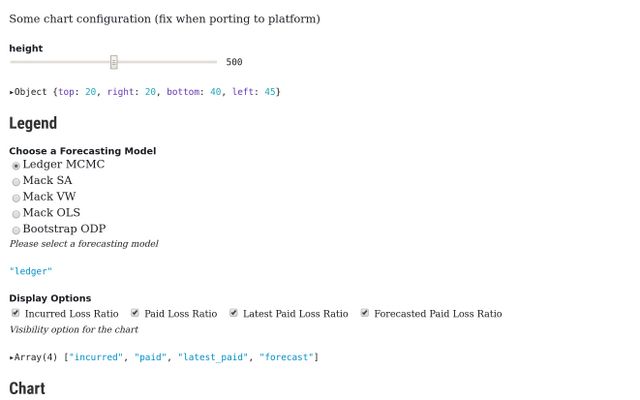Select the Mack OLS radio button
Viewport: 640px width, 400px height.
tap(16, 214)
